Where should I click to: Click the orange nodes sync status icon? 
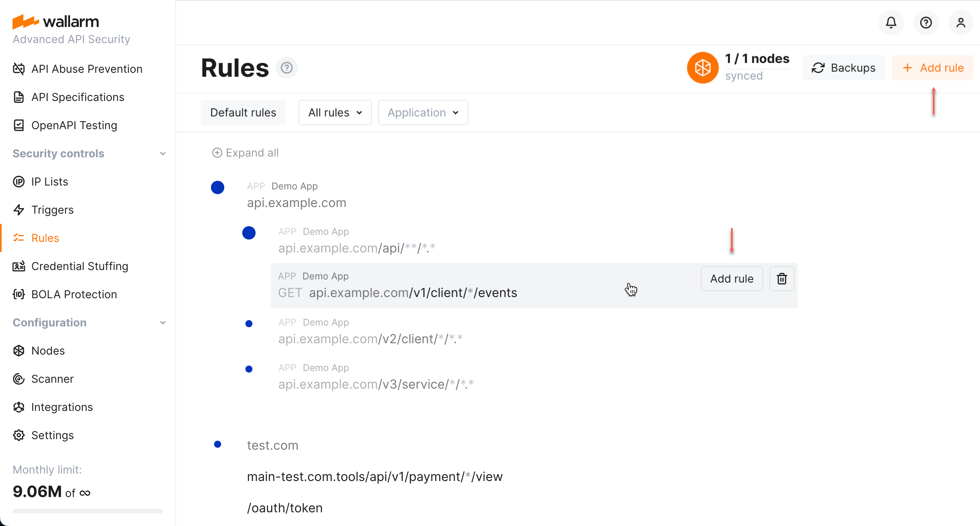tap(703, 68)
